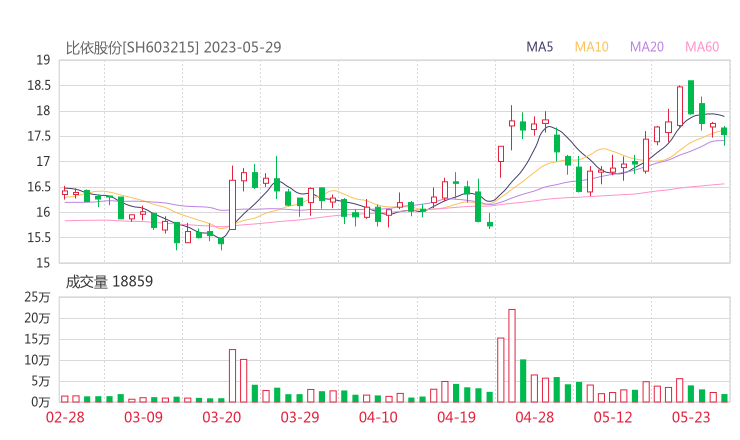The width and height of the screenshot is (740, 440).
Task: Click the 19 price axis label
Action: [43, 60]
